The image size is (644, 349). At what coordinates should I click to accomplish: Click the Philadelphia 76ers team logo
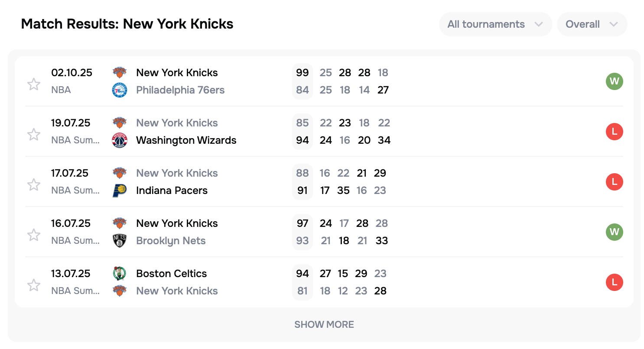(x=120, y=90)
